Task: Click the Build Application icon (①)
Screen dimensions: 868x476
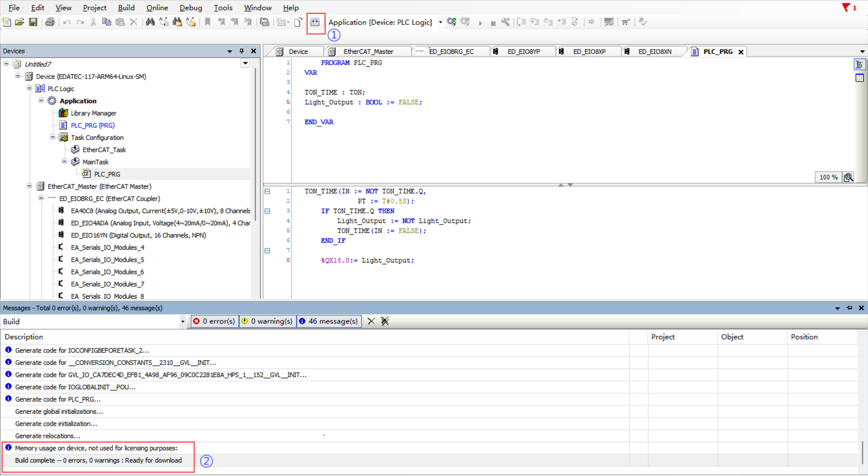Action: click(315, 22)
